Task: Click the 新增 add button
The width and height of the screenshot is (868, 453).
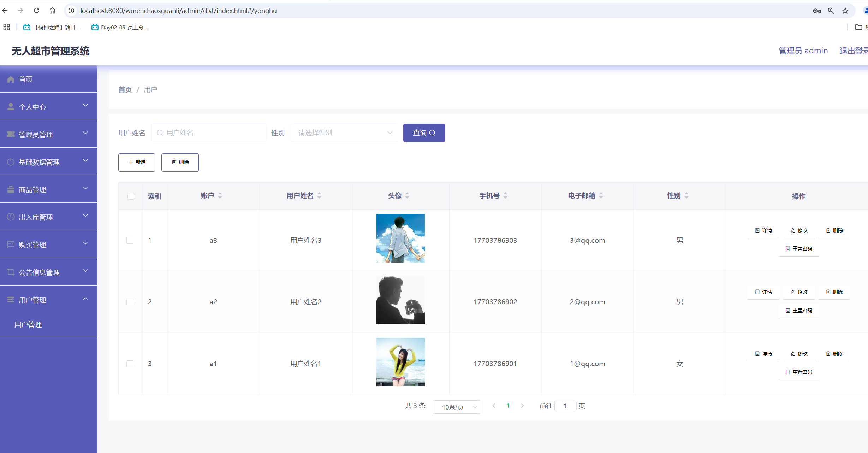Action: click(x=137, y=162)
